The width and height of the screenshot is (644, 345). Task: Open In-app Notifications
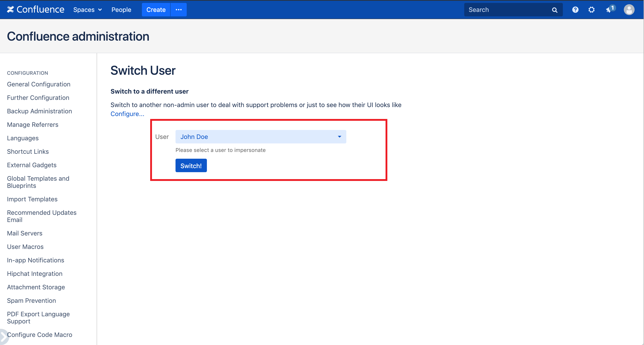click(35, 260)
